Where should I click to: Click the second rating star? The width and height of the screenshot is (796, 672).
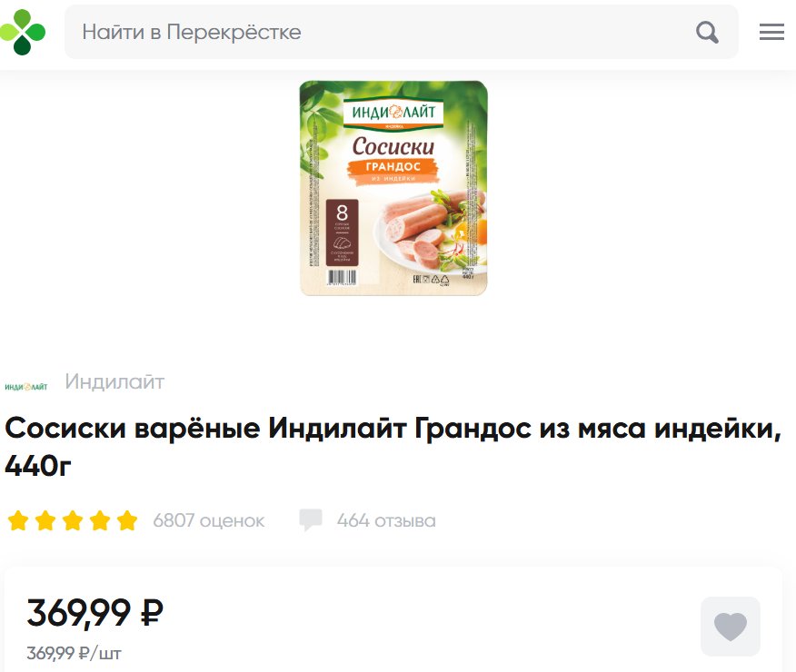(x=45, y=520)
